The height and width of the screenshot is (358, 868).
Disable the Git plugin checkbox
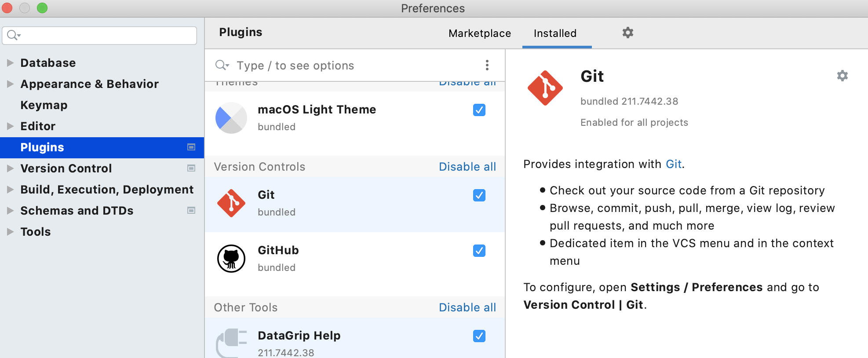pos(479,195)
